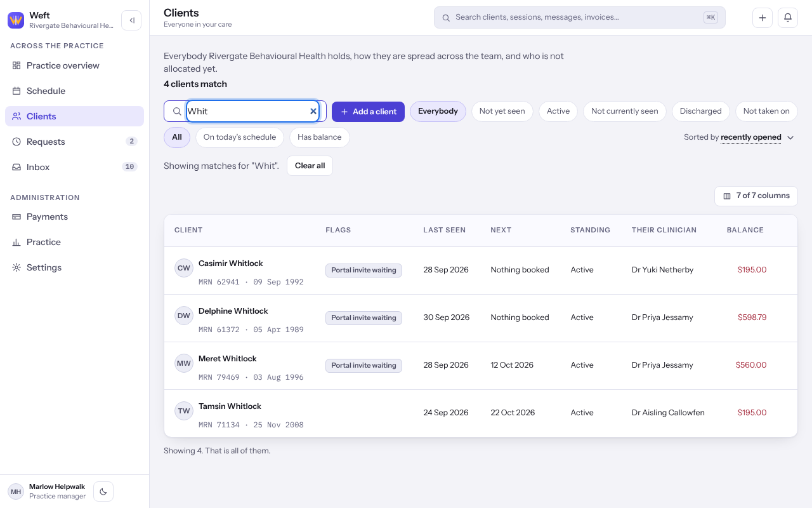Screen dimensions: 812x508
Task: Filter by Not taken on
Action: [x=766, y=111]
